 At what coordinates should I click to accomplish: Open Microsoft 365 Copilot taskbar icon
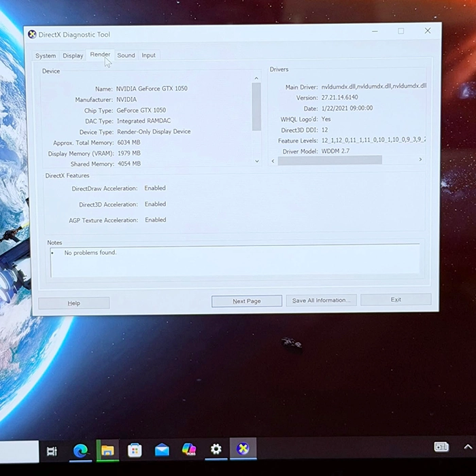[x=189, y=449]
